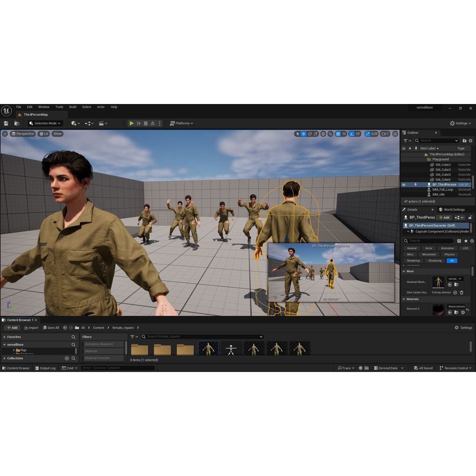This screenshot has width=476, height=476.
Task: Open the Perspective view mode dropdown
Action: pyautogui.click(x=23, y=134)
